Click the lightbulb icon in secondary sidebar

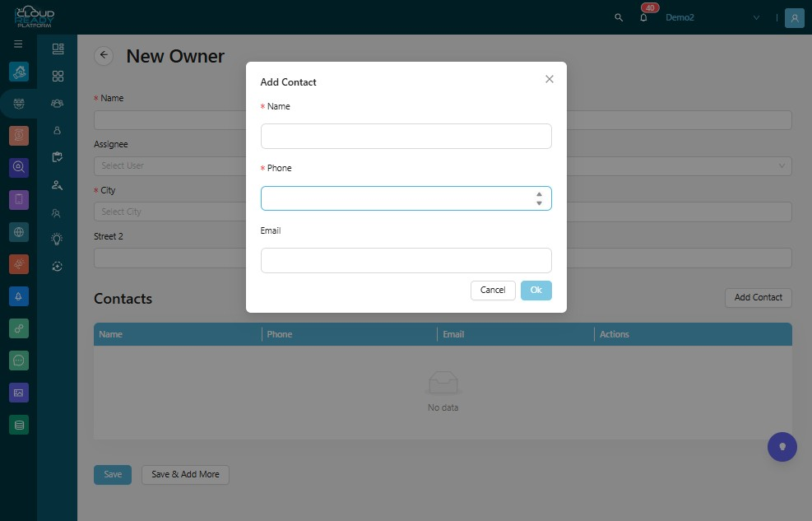click(57, 239)
